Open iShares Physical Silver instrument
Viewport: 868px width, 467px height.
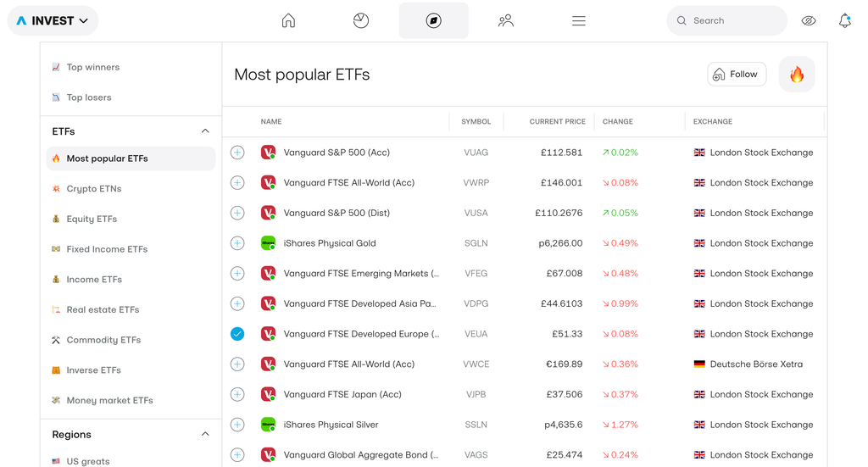pos(331,425)
